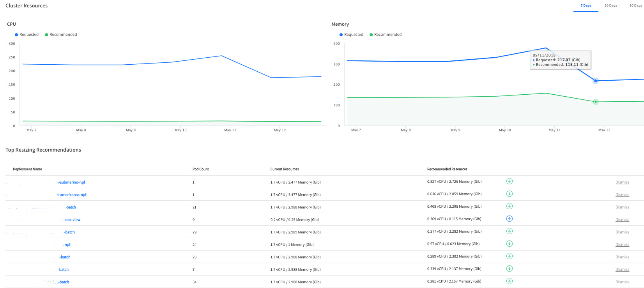Hide the Recommended series in the Memory legend

click(386, 35)
